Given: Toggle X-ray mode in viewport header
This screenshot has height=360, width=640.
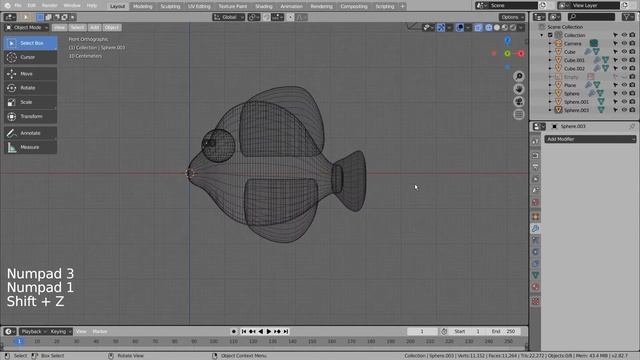Looking at the screenshot, I should pos(478,27).
